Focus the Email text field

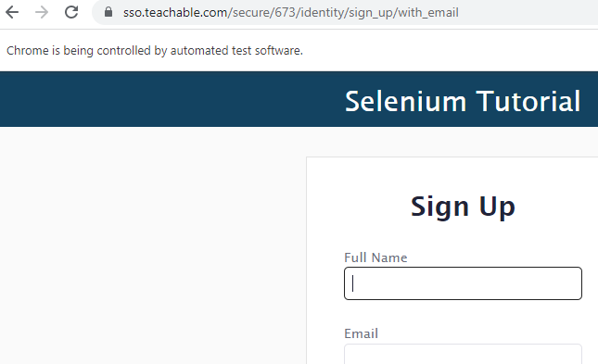coord(463,354)
